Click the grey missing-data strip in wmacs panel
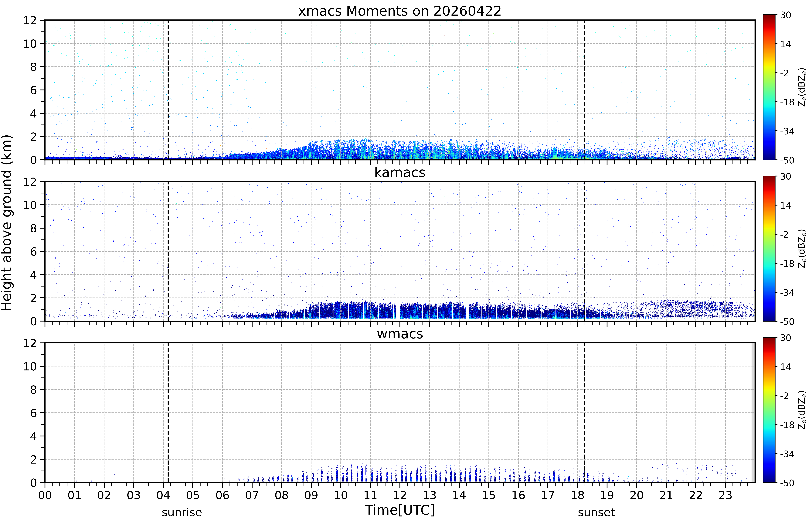This screenshot has width=812, height=524. tap(753, 413)
